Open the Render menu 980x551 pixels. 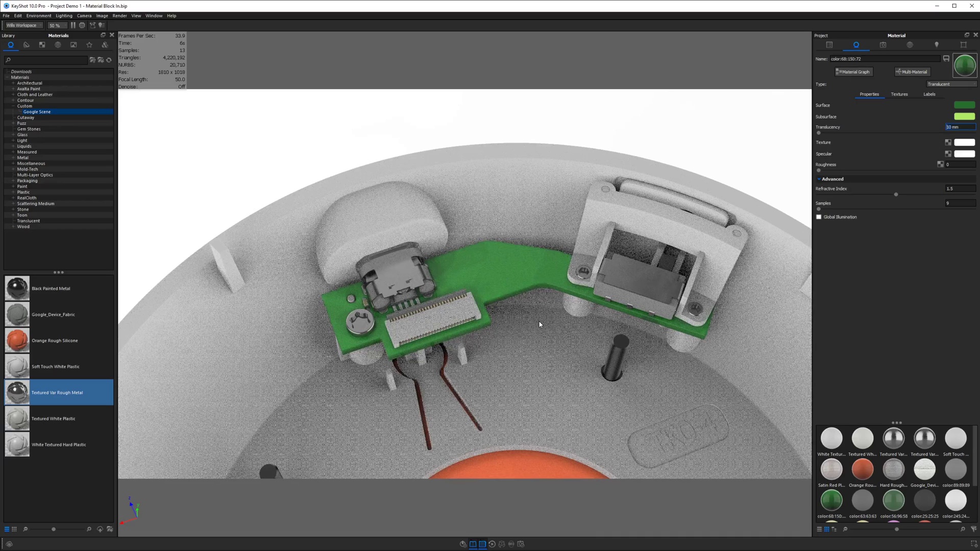(x=119, y=16)
